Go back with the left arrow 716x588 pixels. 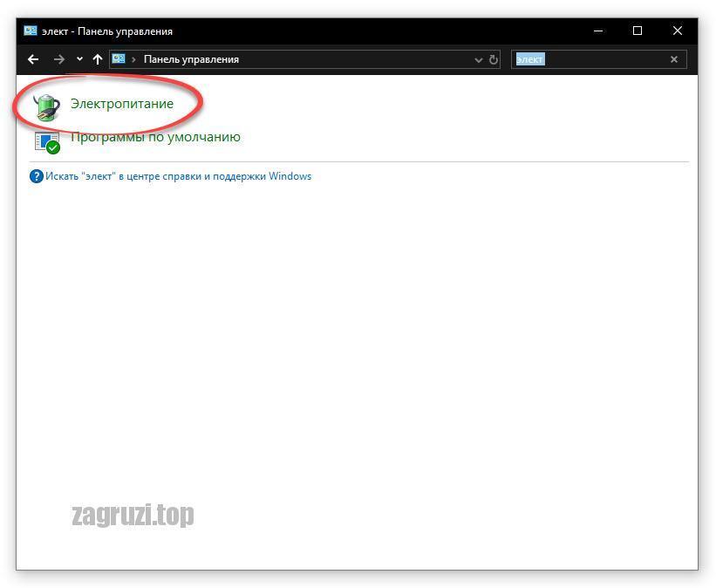(x=33, y=59)
